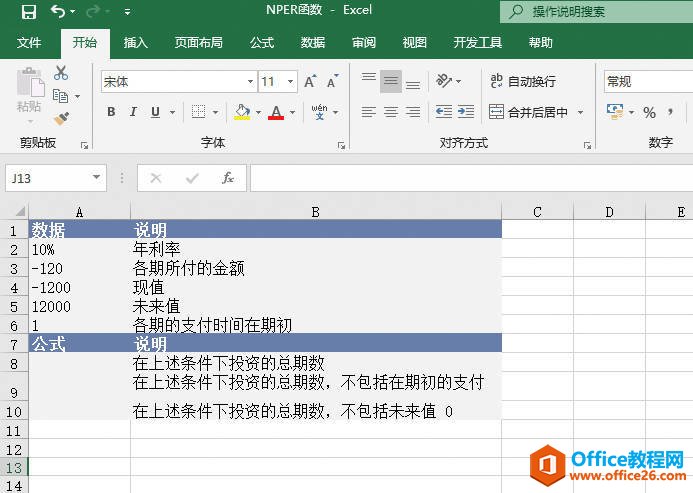
Task: Select column B header
Action: [x=316, y=212]
